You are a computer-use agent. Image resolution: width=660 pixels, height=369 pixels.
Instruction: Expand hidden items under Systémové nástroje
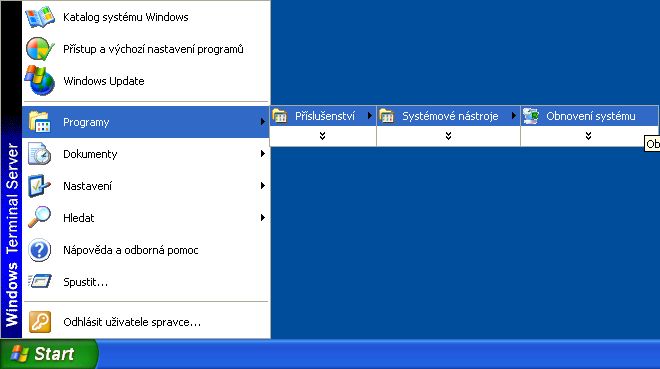pos(448,136)
